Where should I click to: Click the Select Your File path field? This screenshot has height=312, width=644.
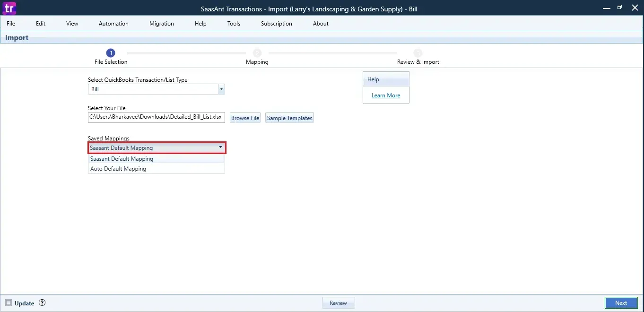pyautogui.click(x=156, y=117)
